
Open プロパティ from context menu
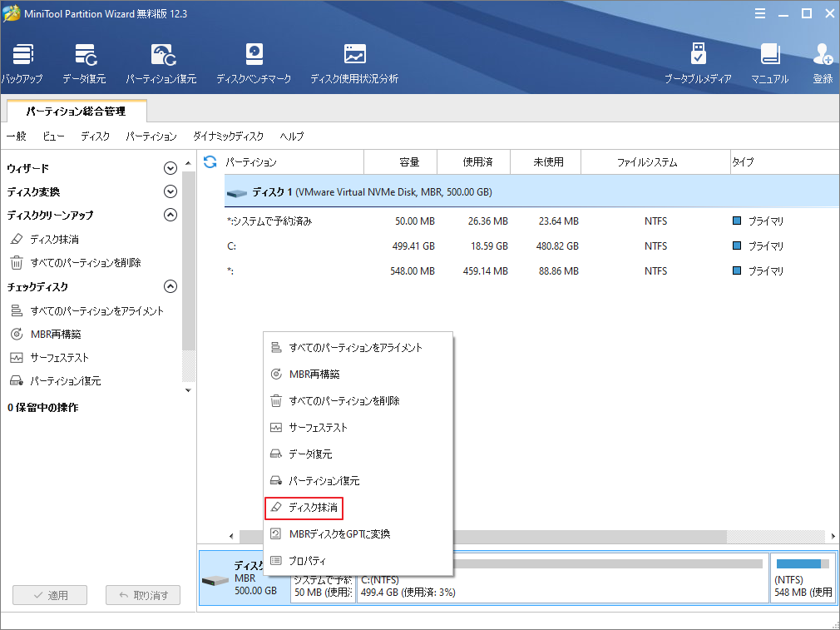coord(358,561)
